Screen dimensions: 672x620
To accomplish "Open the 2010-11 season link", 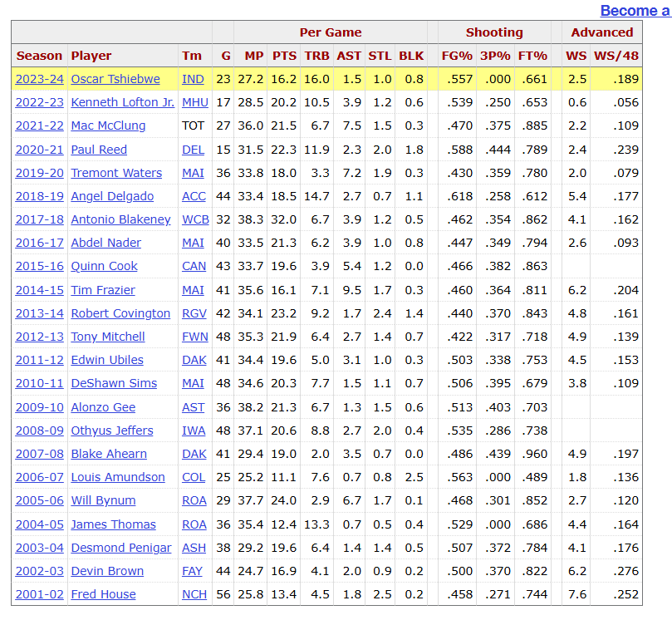I will 39,383.
